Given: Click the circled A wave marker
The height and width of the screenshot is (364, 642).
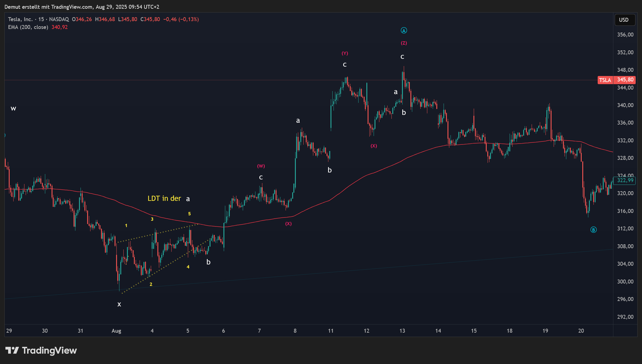Looking at the screenshot, I should pos(404,30).
